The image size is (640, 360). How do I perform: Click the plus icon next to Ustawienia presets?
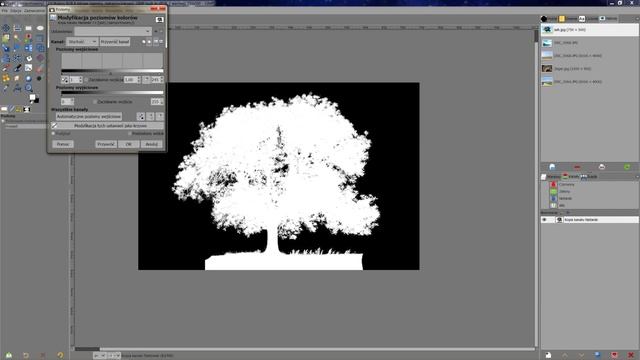pos(156,31)
